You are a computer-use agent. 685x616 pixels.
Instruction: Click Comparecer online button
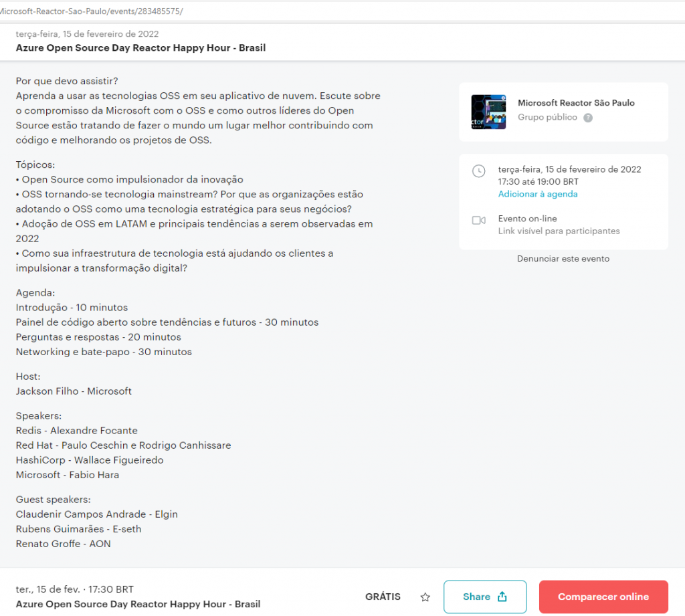pos(603,597)
